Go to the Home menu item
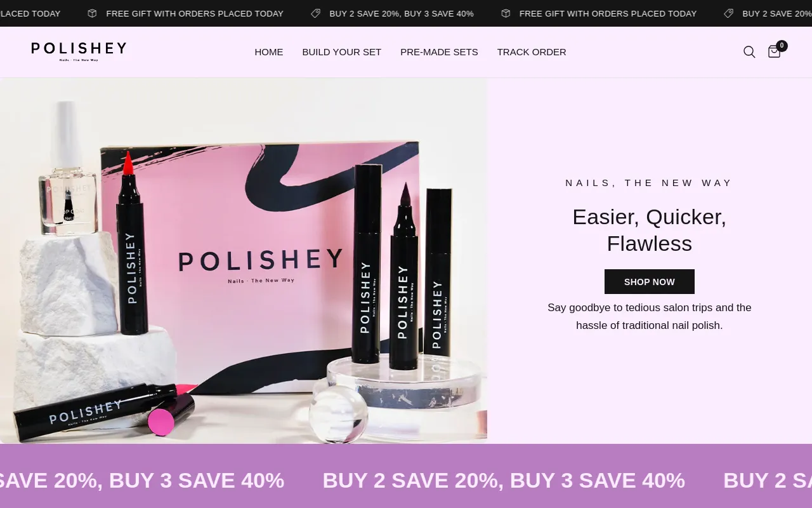 click(x=269, y=52)
